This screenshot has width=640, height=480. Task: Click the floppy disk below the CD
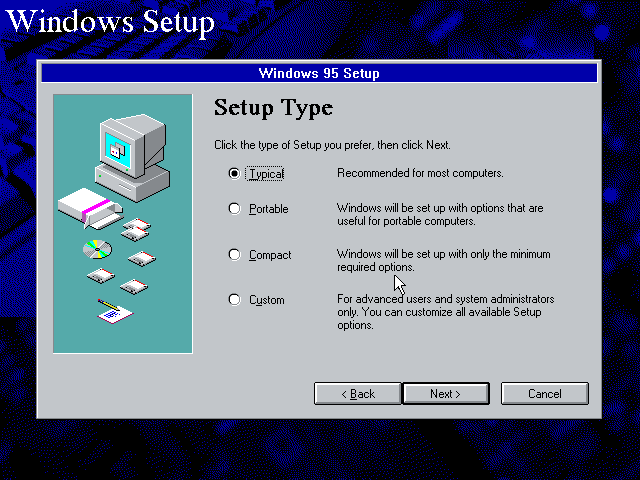[100, 276]
